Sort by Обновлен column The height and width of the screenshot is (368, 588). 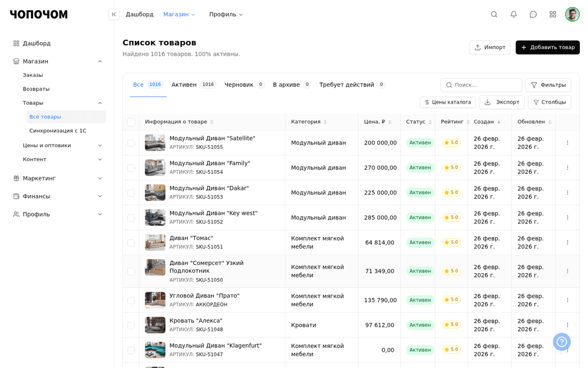pyautogui.click(x=535, y=122)
